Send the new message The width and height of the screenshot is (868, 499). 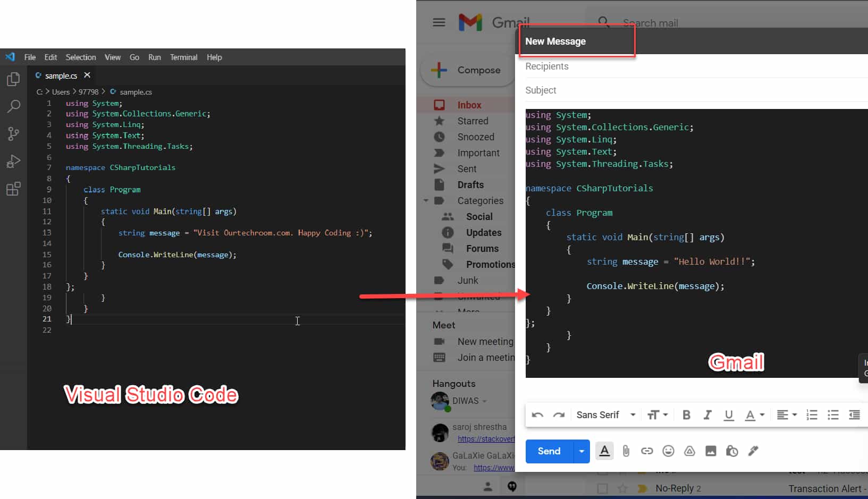coord(549,451)
